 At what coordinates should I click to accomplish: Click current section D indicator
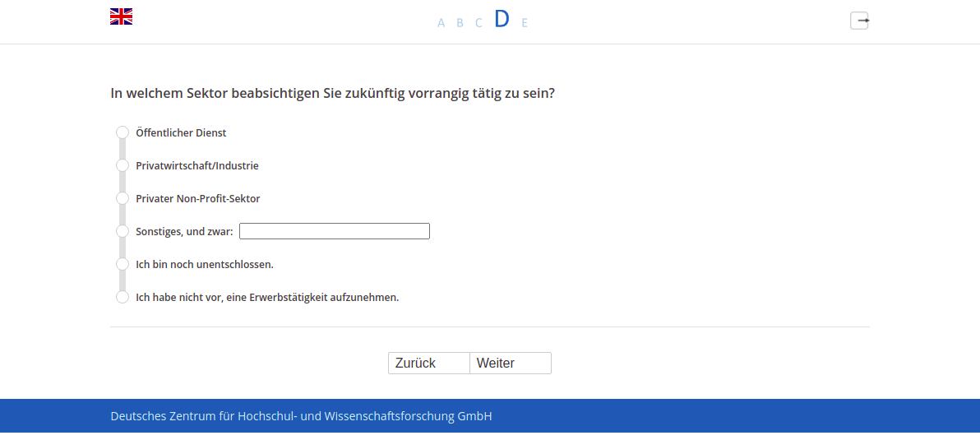coord(502,20)
